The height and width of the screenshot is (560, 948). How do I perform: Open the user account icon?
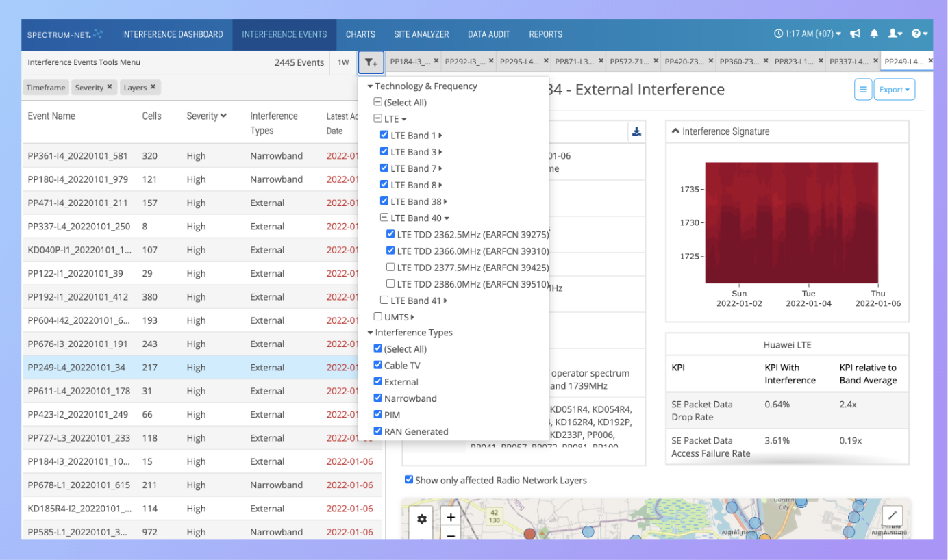point(895,34)
